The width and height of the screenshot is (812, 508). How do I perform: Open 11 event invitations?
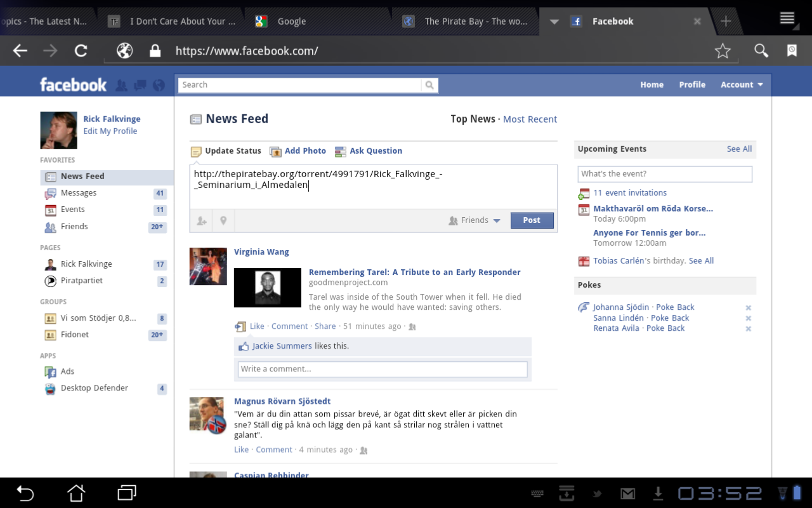coord(630,193)
